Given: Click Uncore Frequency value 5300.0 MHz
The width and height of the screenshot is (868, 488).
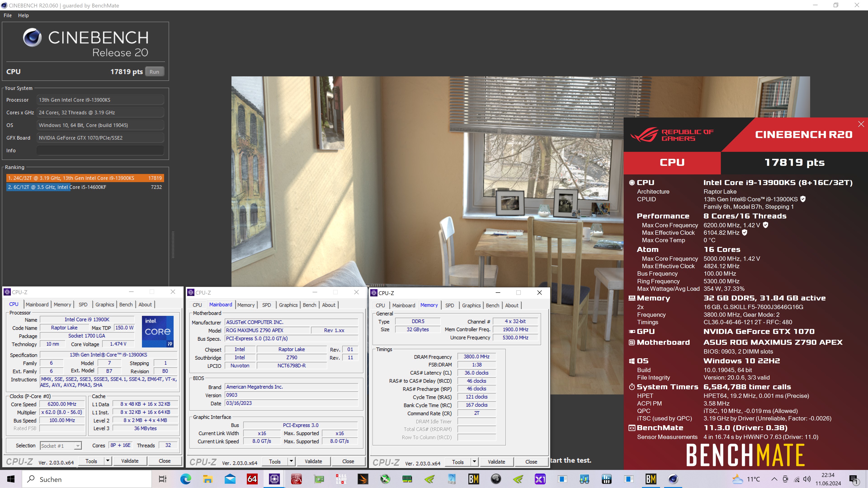Looking at the screenshot, I should point(515,338).
